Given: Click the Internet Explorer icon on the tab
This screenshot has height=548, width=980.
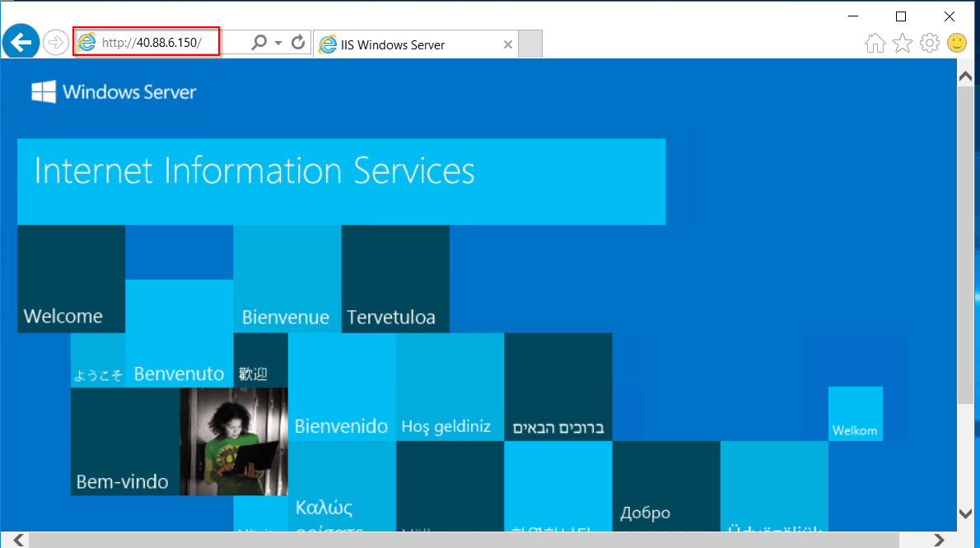Looking at the screenshot, I should click(x=328, y=44).
